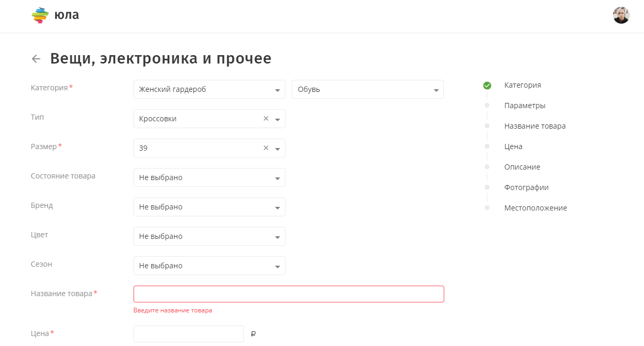Image resolution: width=644 pixels, height=346 pixels.
Task: Open the Женский гардероб category dropdown
Action: coord(209,89)
